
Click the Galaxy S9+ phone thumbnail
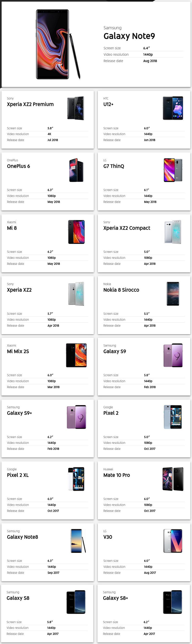point(76,417)
